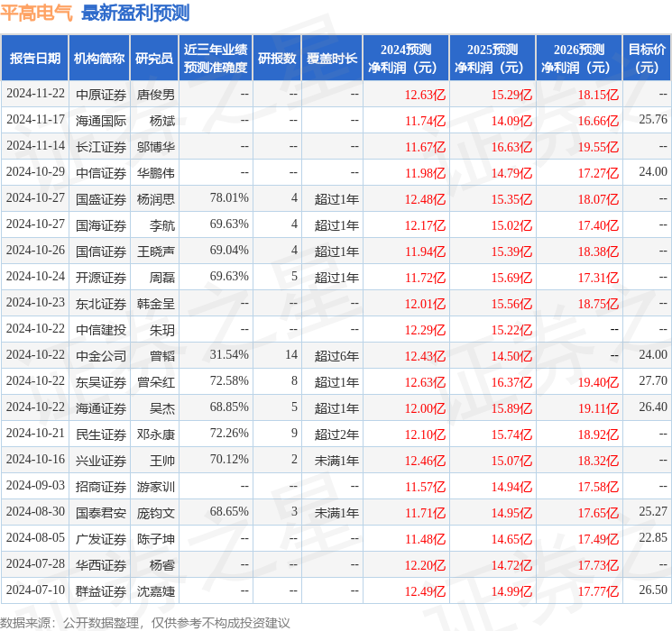Click 广发证券 institution cell

[x=101, y=538]
